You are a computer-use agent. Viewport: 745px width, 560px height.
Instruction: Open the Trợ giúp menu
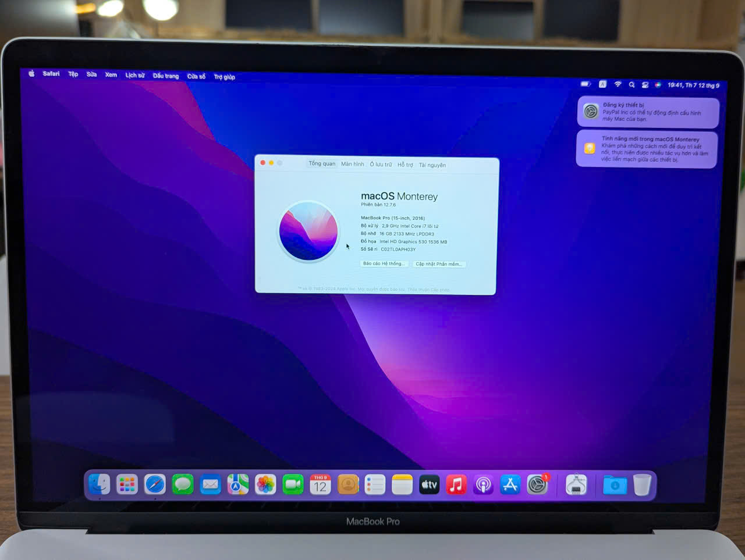225,77
